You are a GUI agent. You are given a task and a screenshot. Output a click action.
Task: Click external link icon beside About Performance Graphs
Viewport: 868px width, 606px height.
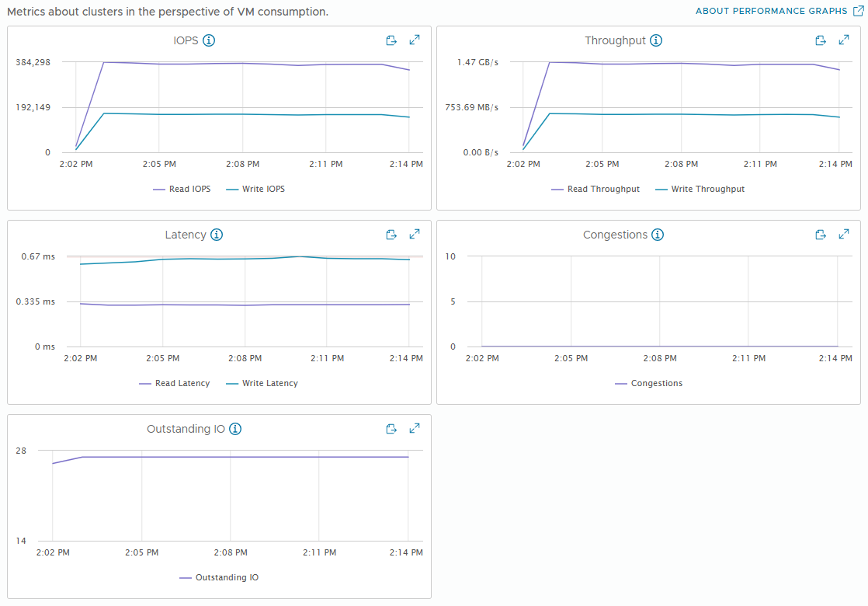(x=858, y=11)
